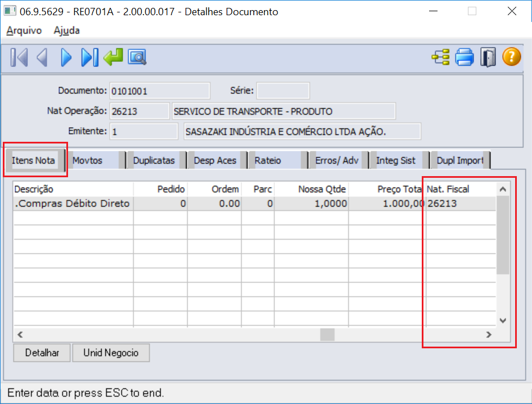Open the Dupl Import tab
The width and height of the screenshot is (532, 404).
459,160
